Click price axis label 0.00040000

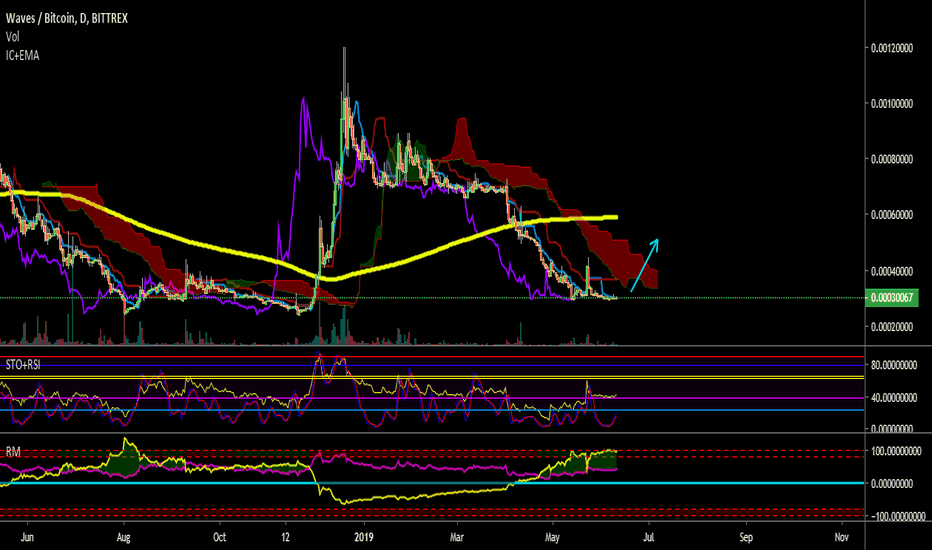892,271
